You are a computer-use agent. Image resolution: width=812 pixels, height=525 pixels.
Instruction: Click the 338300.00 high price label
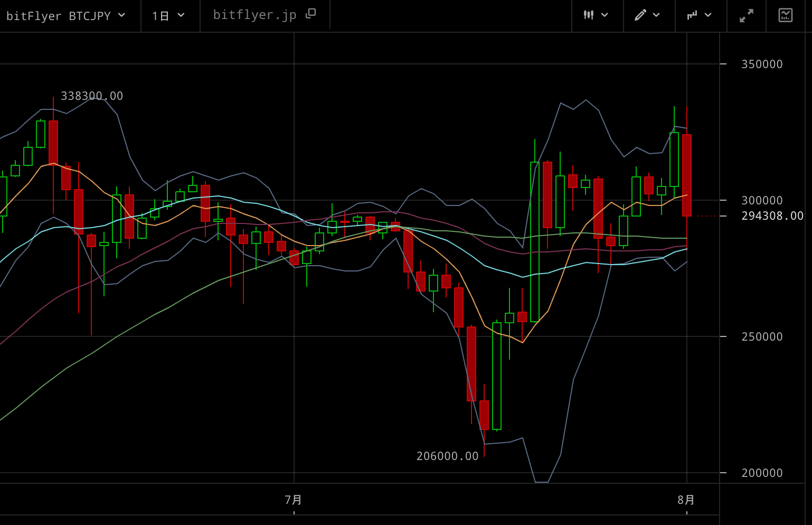coord(92,96)
